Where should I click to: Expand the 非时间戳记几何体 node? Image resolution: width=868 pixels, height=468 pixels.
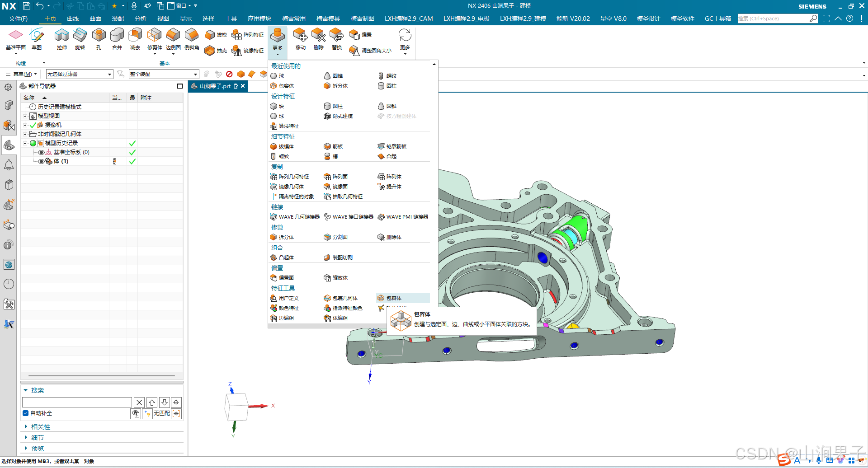point(25,134)
